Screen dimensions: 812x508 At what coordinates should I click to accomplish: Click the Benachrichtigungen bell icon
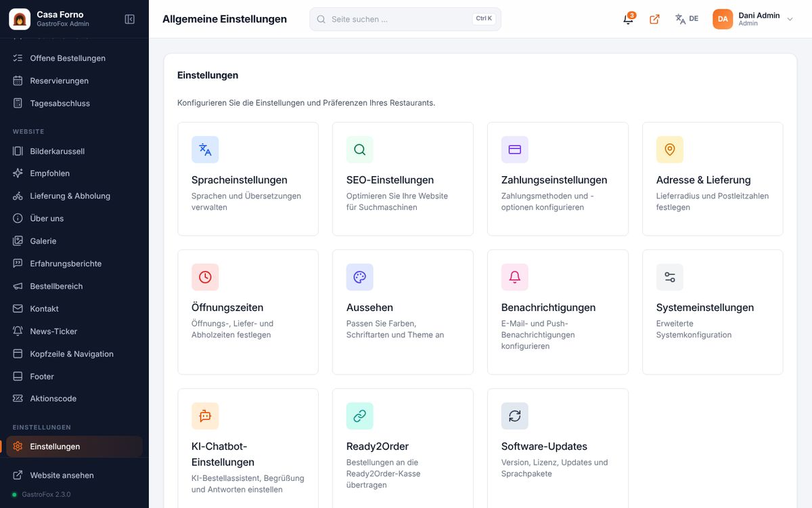(x=515, y=277)
